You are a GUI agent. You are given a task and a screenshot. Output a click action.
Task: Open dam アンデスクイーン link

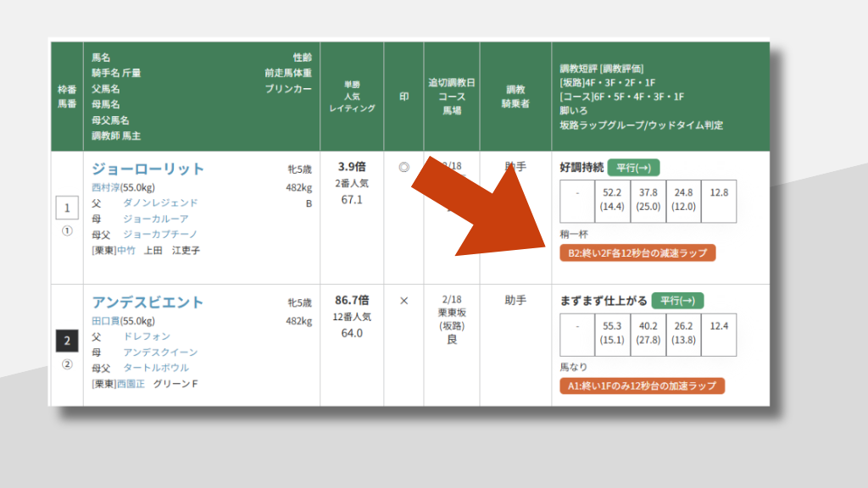click(x=160, y=352)
